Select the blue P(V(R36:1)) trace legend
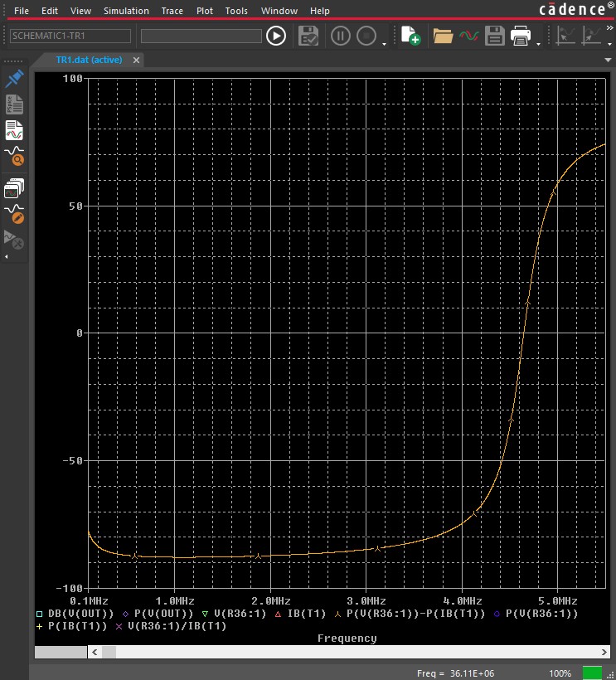The height and width of the screenshot is (680, 616). click(536, 614)
